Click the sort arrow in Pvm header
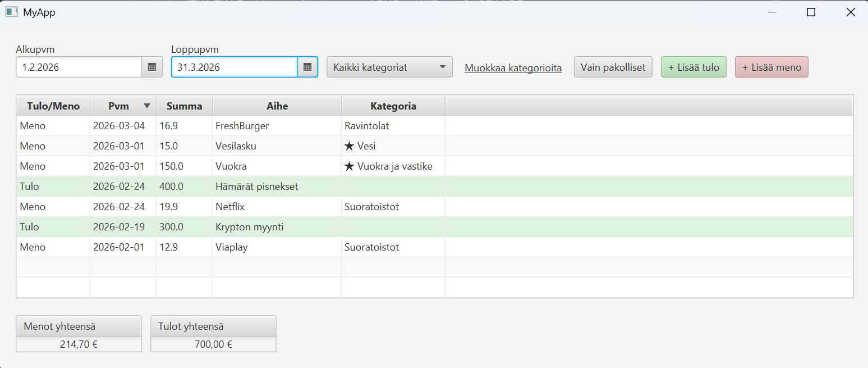 click(x=147, y=106)
